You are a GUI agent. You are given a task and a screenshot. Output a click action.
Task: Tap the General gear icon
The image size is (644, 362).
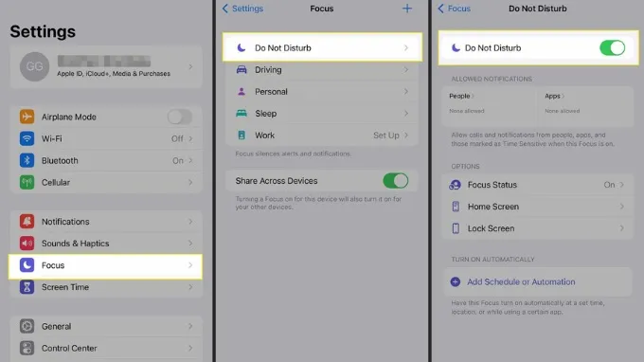tap(27, 326)
